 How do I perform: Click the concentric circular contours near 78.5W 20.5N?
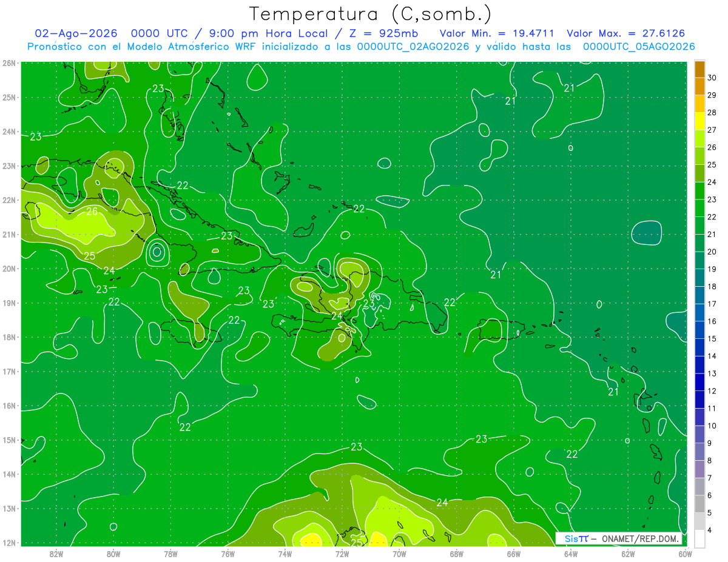click(x=157, y=252)
